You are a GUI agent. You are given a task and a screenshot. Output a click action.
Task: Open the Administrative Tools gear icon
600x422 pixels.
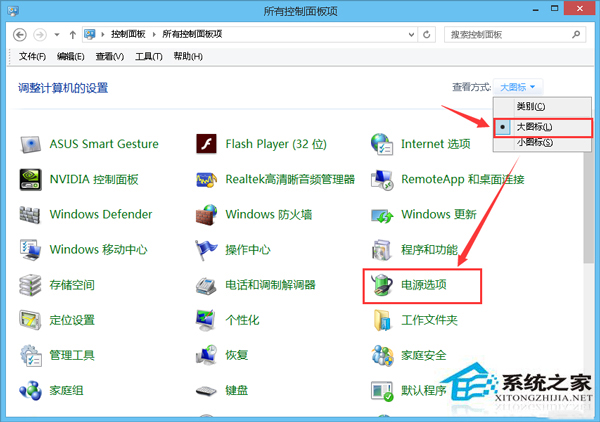coord(31,355)
